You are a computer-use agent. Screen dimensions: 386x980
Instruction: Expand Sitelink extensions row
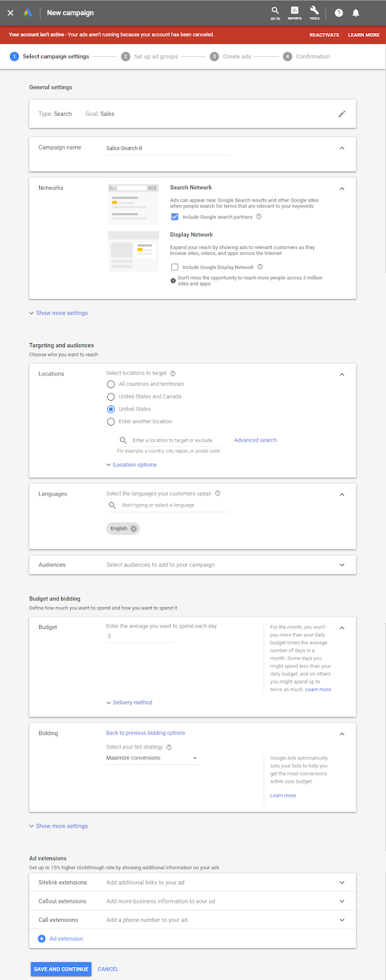click(x=342, y=883)
